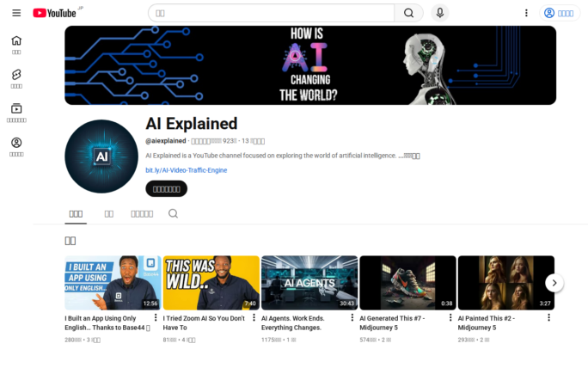588x368 pixels.
Task: Open the sidebar You/account page
Action: coord(16,147)
